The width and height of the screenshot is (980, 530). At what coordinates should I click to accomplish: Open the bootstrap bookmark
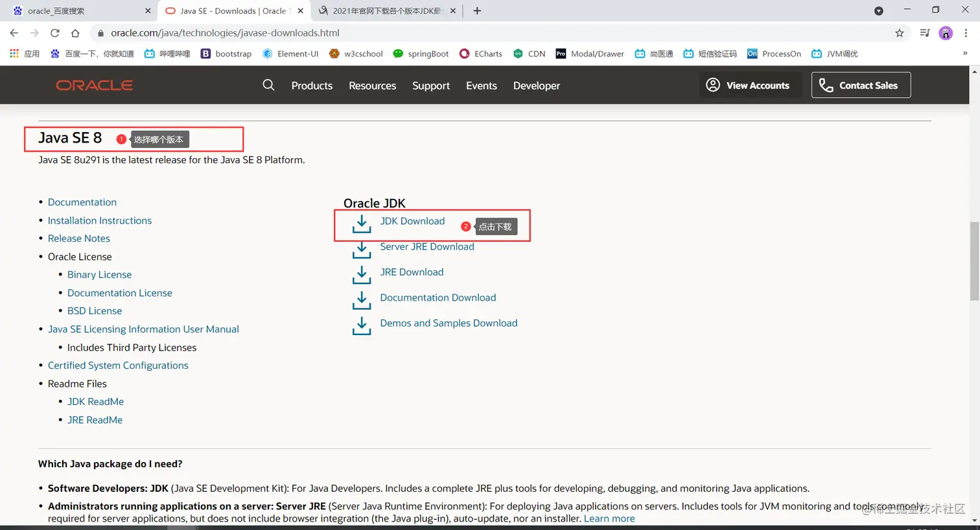pyautogui.click(x=226, y=54)
